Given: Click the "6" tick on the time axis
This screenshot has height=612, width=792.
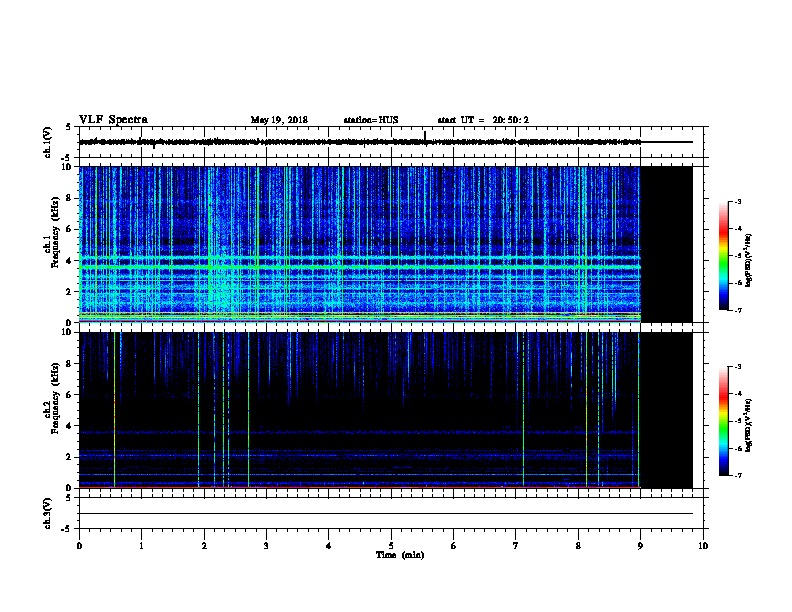Looking at the screenshot, I should 454,546.
